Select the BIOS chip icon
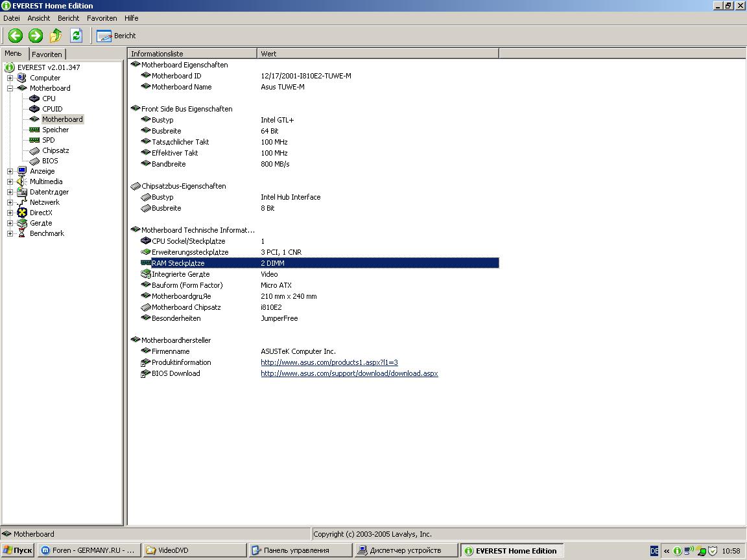 tap(34, 161)
